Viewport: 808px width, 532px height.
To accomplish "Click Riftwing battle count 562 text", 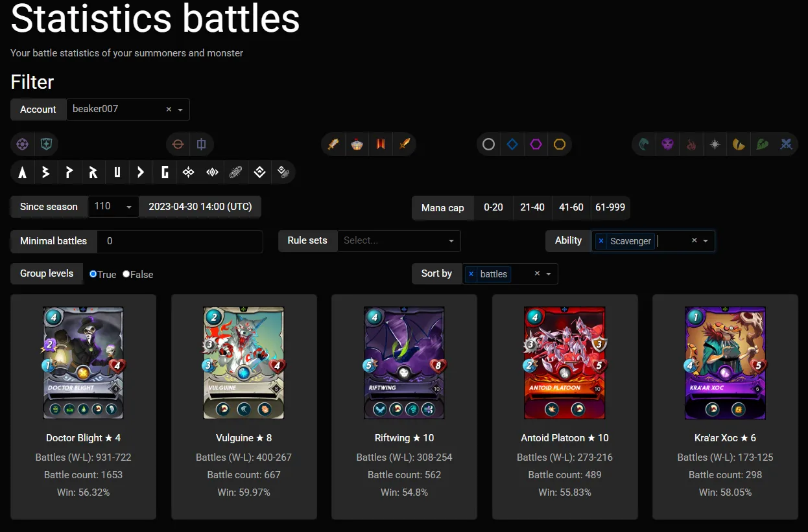I will pos(405,474).
